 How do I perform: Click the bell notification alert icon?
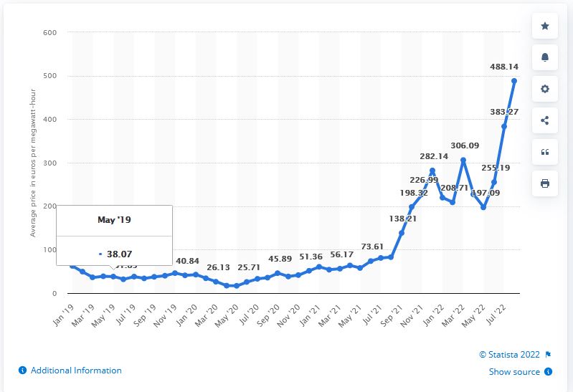click(544, 57)
